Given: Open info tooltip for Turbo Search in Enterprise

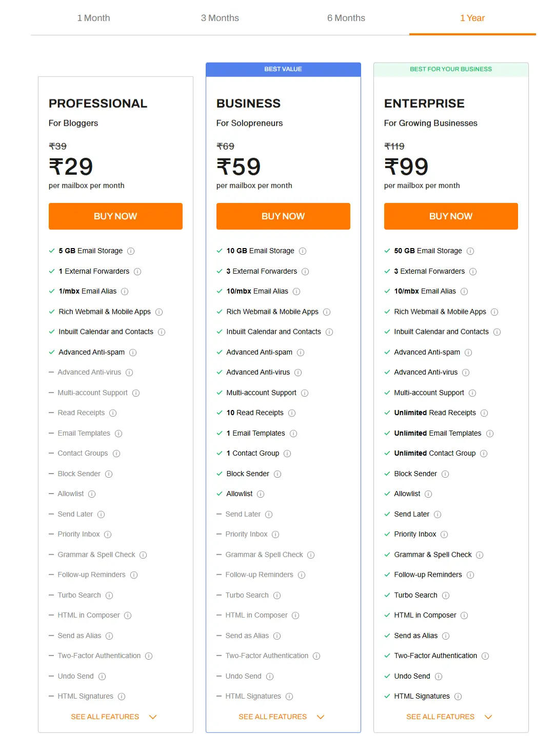Looking at the screenshot, I should (x=446, y=595).
